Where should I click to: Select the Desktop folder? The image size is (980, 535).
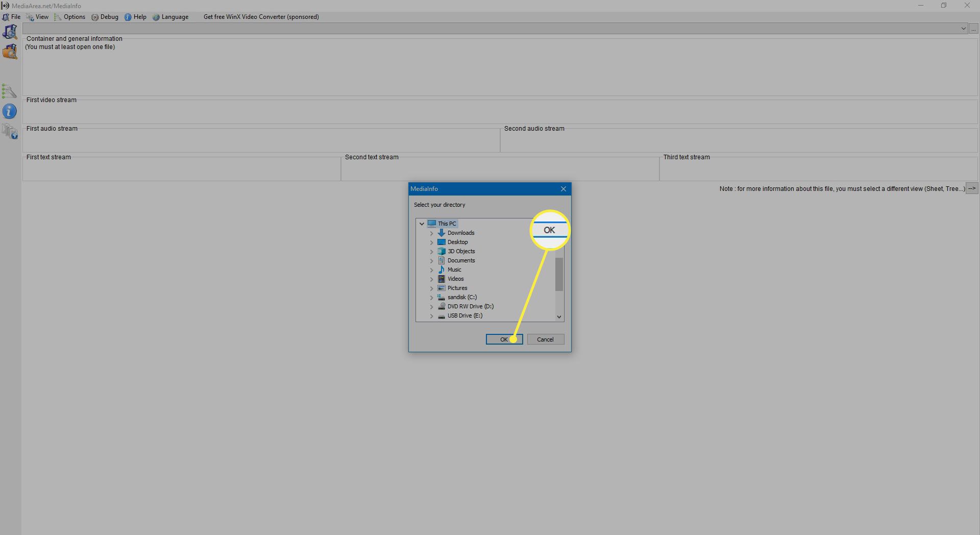point(457,242)
